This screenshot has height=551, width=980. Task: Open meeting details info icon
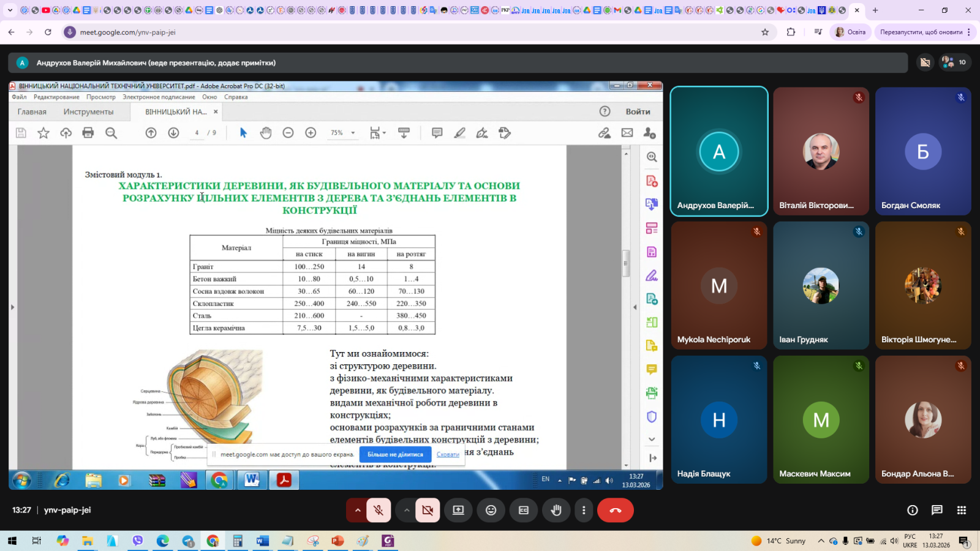(912, 510)
